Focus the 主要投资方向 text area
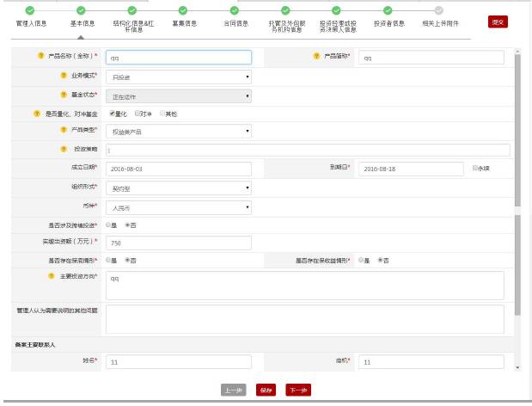Viewport: 532px width, 406px height. (x=305, y=286)
